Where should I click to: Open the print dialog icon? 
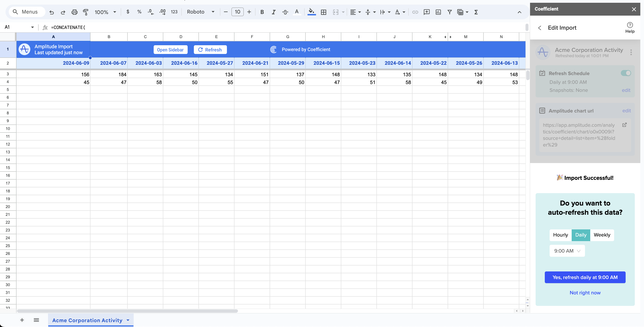click(74, 12)
